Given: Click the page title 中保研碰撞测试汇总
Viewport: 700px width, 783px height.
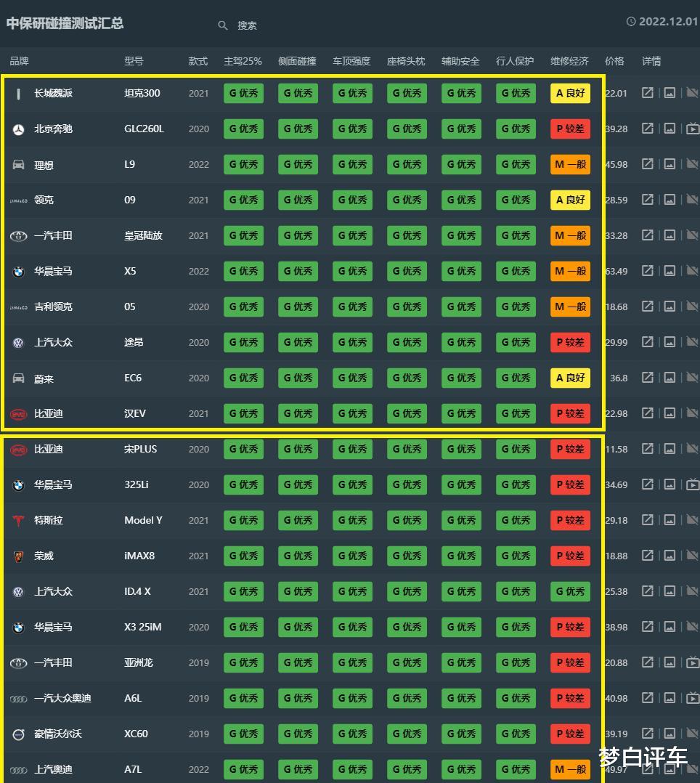Looking at the screenshot, I should click(x=65, y=23).
